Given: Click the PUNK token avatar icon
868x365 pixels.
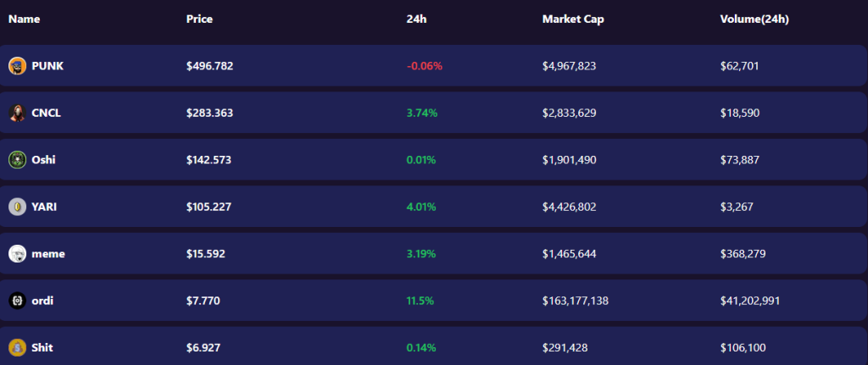Looking at the screenshot, I should 17,66.
